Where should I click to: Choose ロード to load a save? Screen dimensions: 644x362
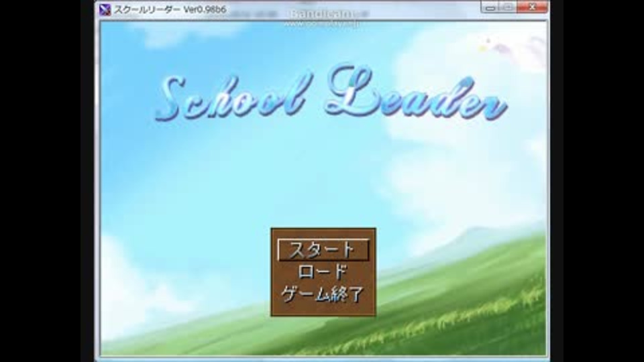(x=323, y=271)
